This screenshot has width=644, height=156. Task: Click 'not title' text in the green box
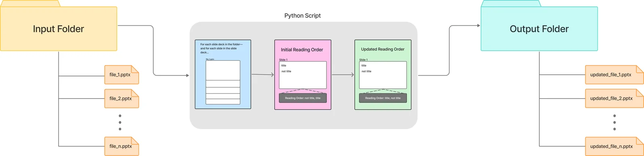pos(366,71)
